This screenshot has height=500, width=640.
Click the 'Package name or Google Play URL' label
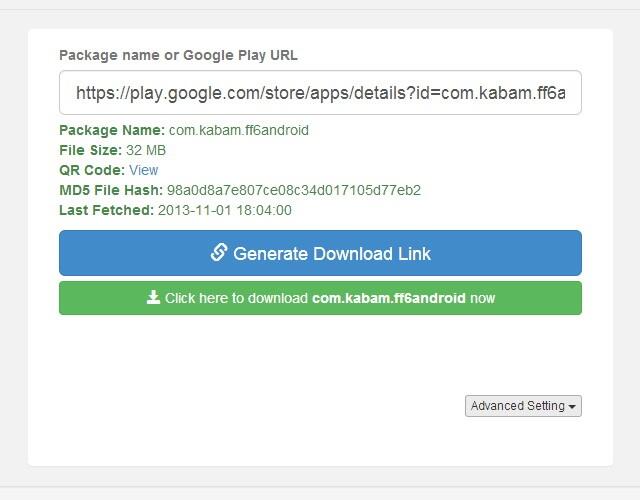[x=178, y=55]
